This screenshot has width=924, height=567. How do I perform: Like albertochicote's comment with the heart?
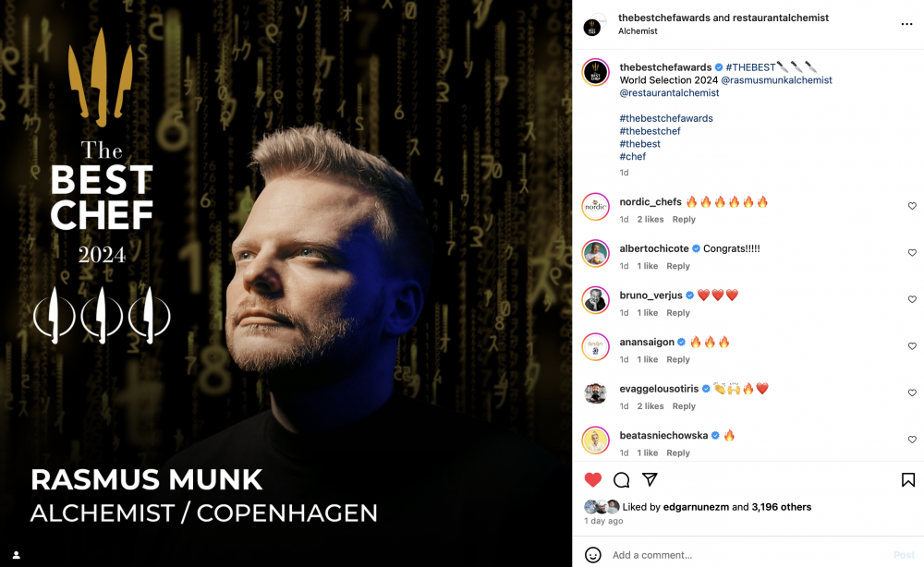coord(912,253)
